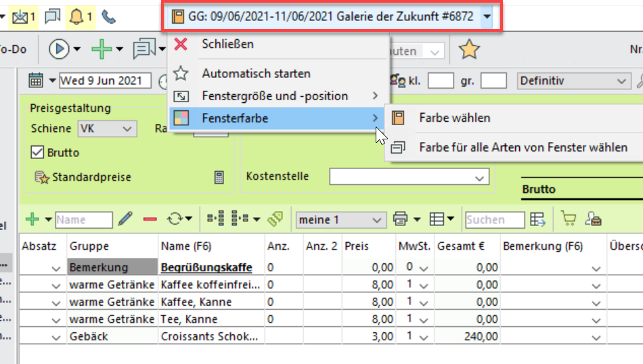This screenshot has height=364, width=643.
Task: Click the shopping cart icon
Action: pos(568,219)
